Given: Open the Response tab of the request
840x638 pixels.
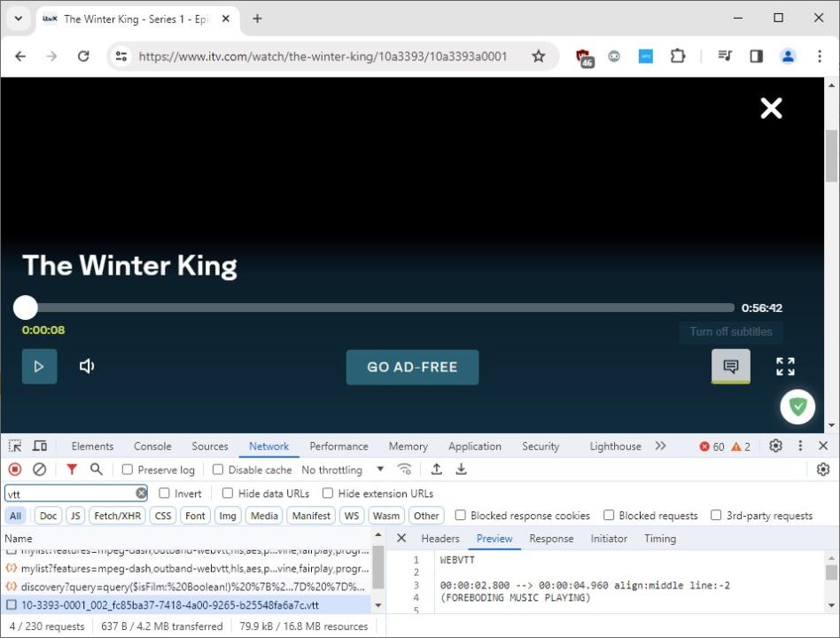Looking at the screenshot, I should click(x=551, y=539).
